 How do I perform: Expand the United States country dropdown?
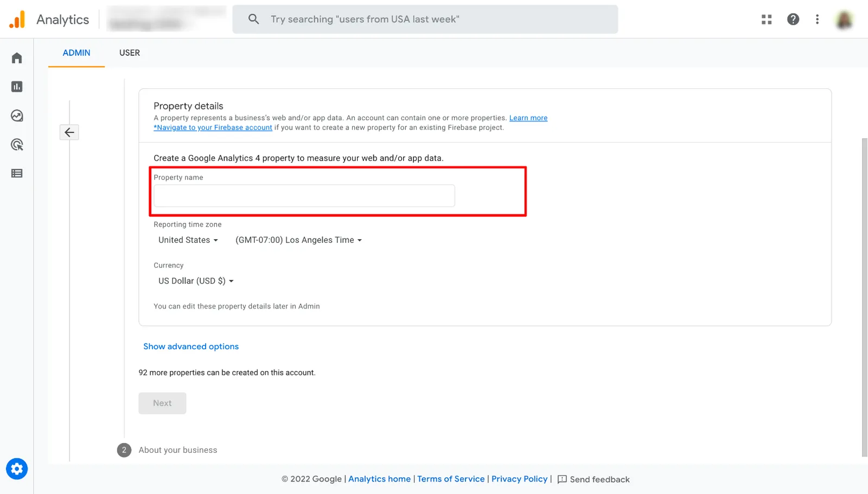point(188,240)
